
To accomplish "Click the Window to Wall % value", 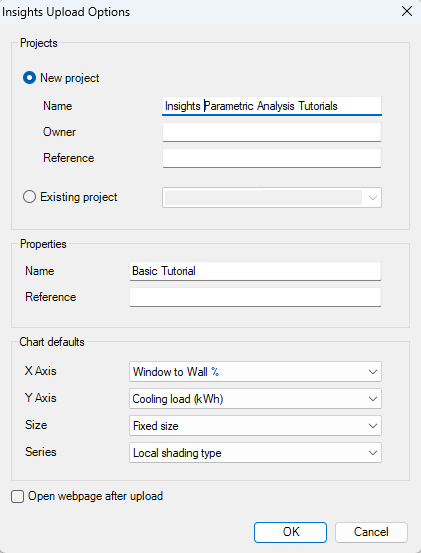I will (176, 372).
